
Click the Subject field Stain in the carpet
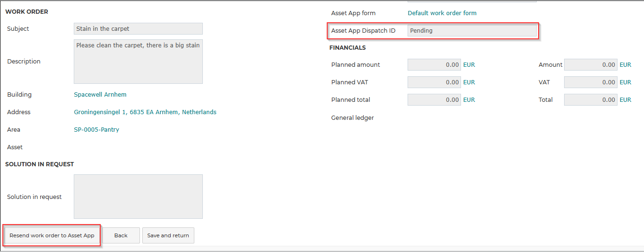(x=139, y=29)
